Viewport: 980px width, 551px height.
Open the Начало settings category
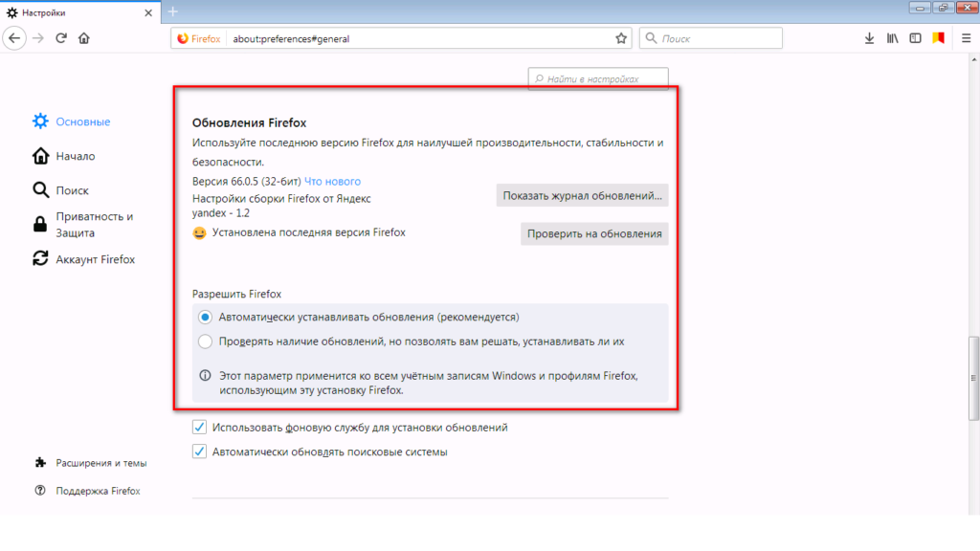[64, 156]
